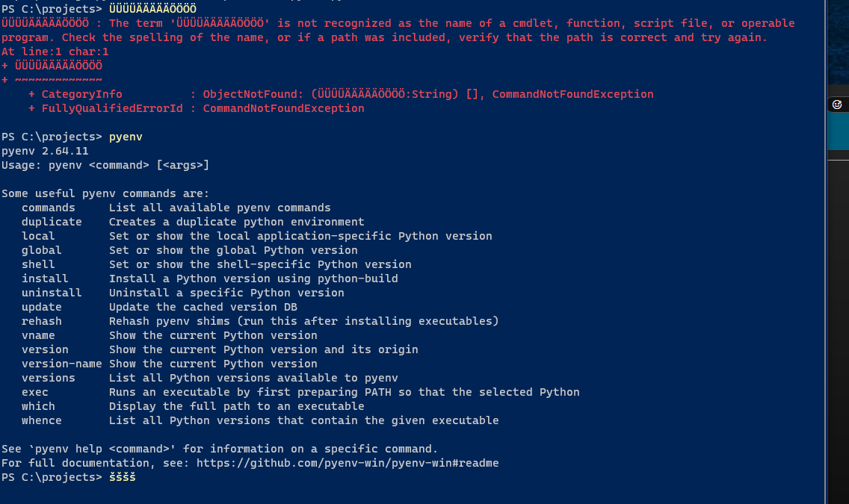Click the 'global' command name in list

pos(42,250)
